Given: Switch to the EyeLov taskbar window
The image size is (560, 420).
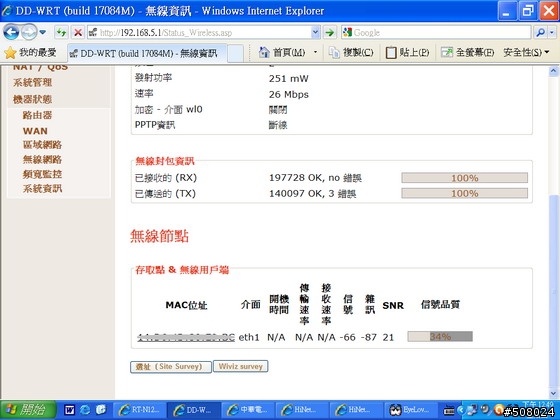Looking at the screenshot, I should pos(410,410).
